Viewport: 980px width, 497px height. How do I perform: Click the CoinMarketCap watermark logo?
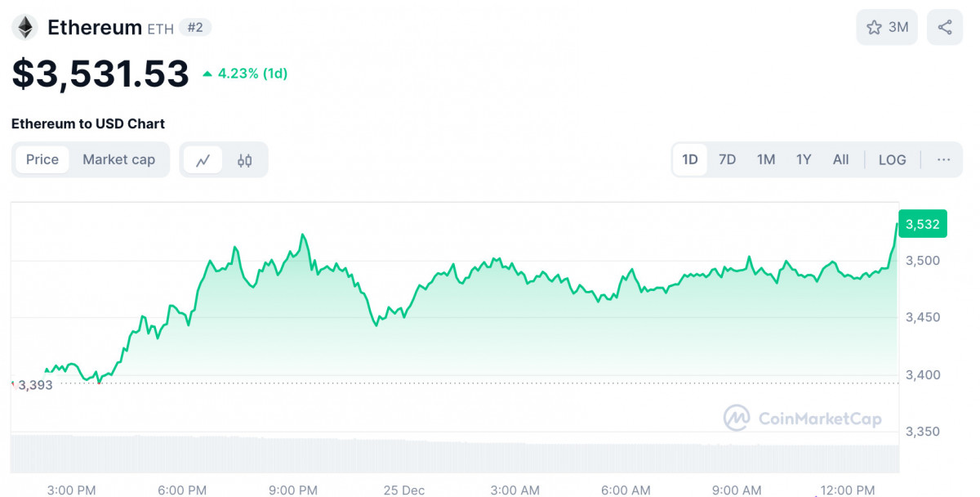[x=737, y=419]
